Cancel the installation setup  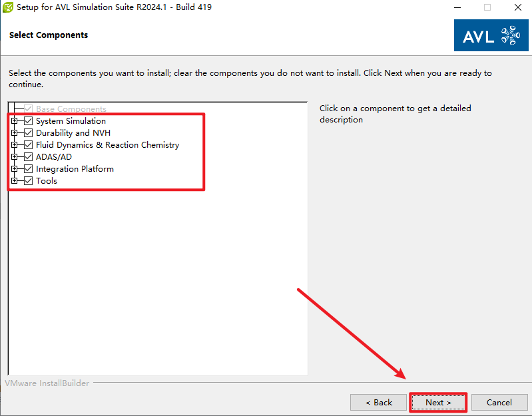pos(499,402)
